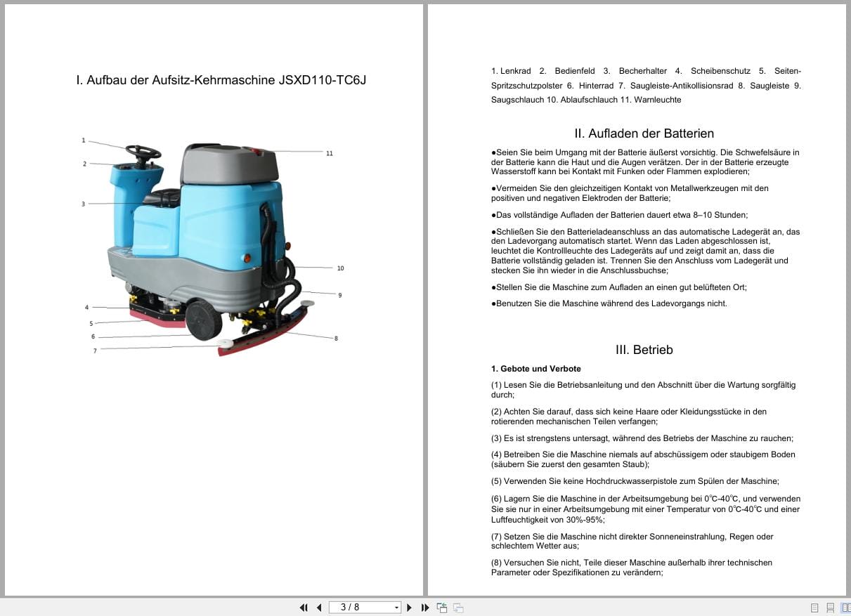The width and height of the screenshot is (851, 616).
Task: Switch to single page layout
Action: tap(814, 607)
